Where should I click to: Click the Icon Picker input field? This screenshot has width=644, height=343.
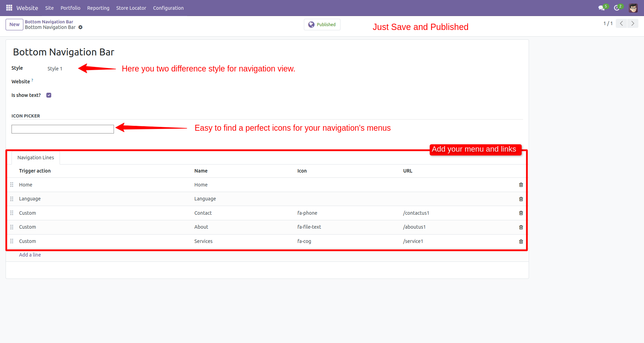click(x=63, y=129)
